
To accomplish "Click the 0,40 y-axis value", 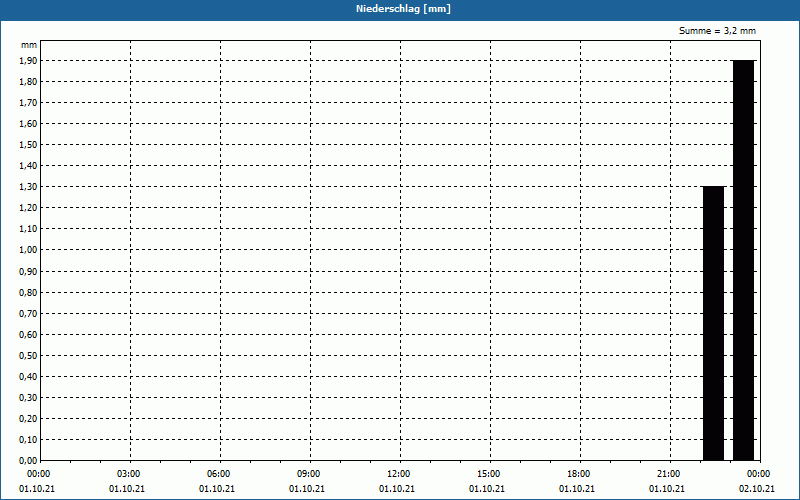I will [x=28, y=377].
